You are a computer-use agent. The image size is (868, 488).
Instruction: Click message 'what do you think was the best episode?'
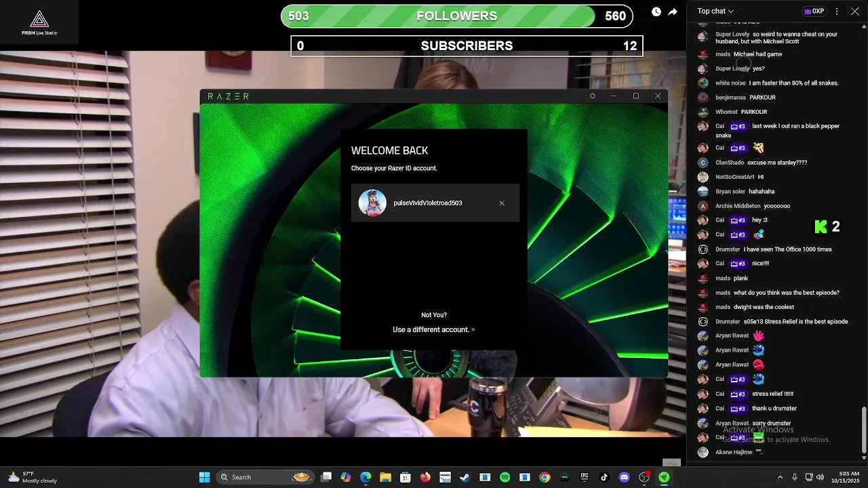click(787, 293)
